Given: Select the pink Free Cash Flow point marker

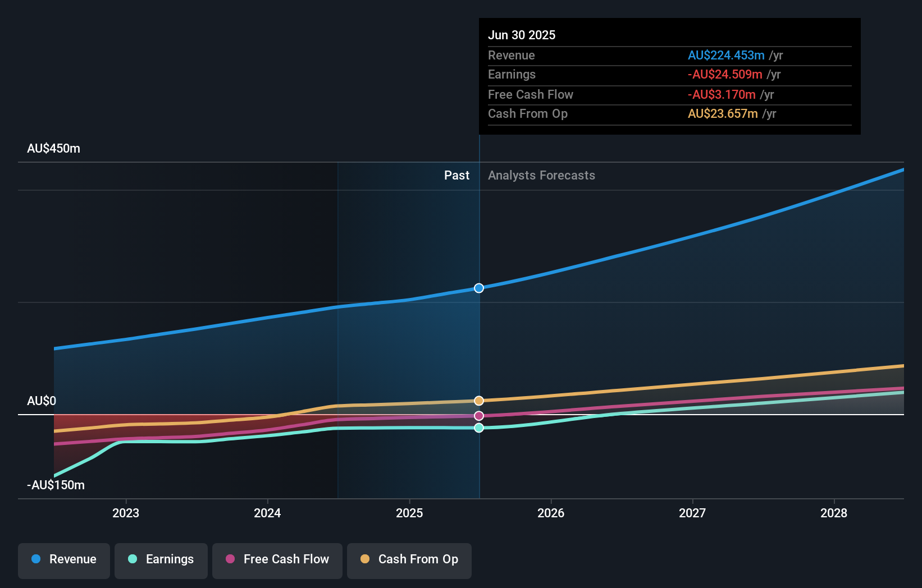Looking at the screenshot, I should click(x=478, y=416).
